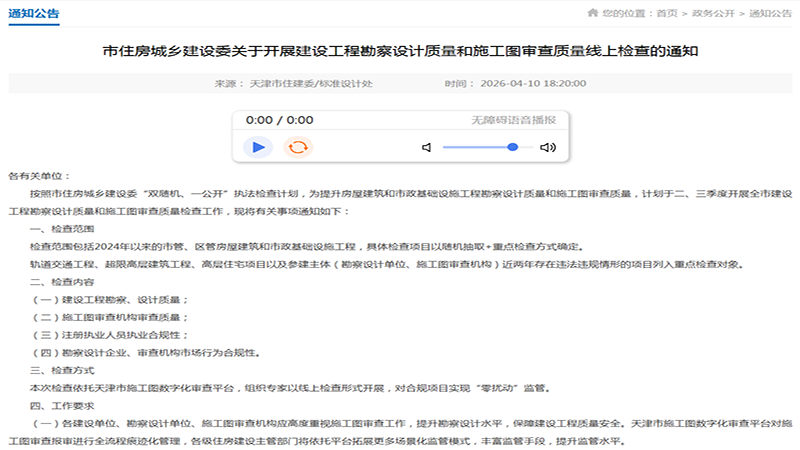800x450 pixels.
Task: Click the source 天津市住建委/标准设计处 text
Action: [x=311, y=84]
